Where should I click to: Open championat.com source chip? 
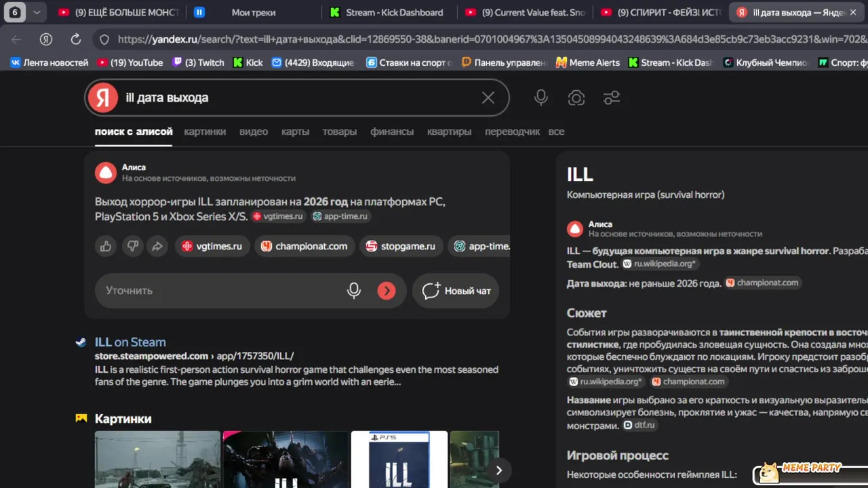tap(304, 246)
